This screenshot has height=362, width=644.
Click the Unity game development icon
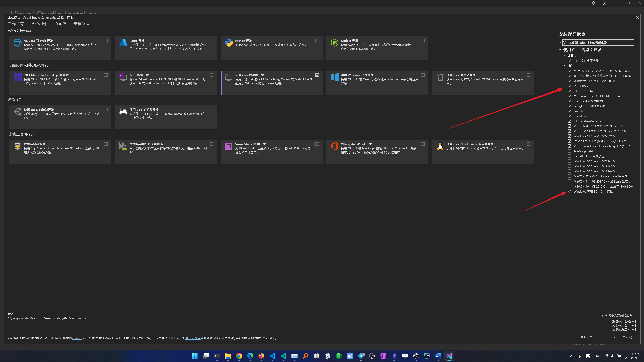17,112
